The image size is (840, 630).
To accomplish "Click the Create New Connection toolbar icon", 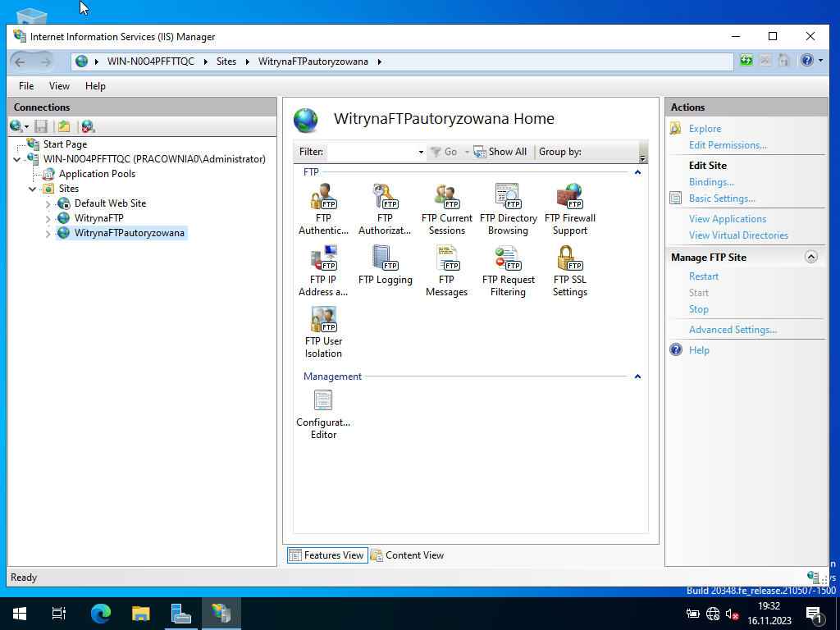I will point(16,126).
